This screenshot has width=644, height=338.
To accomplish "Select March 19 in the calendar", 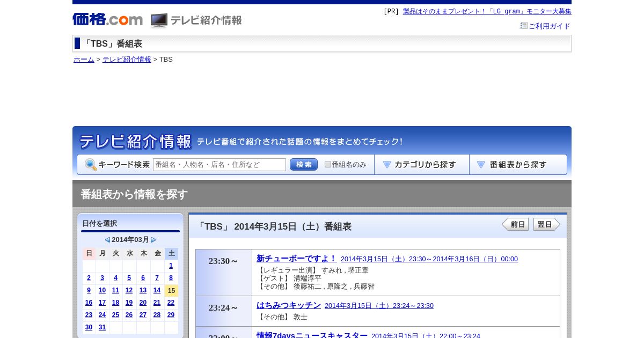I will [x=129, y=303].
